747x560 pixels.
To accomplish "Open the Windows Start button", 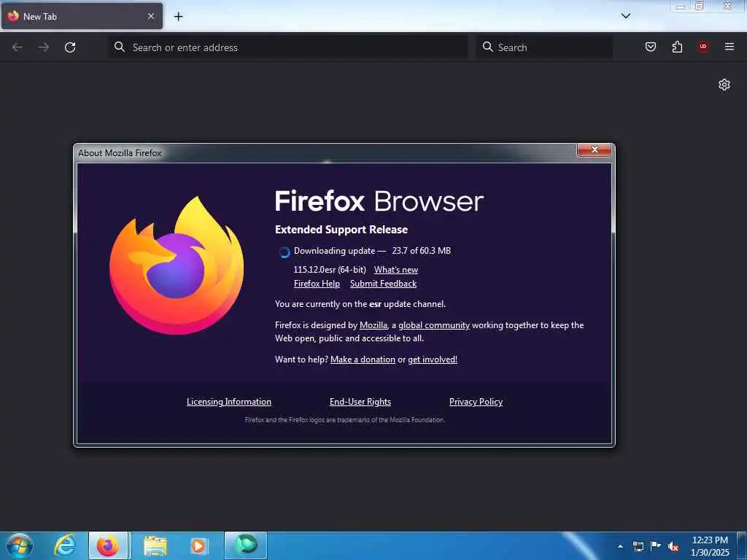I will coord(20,545).
